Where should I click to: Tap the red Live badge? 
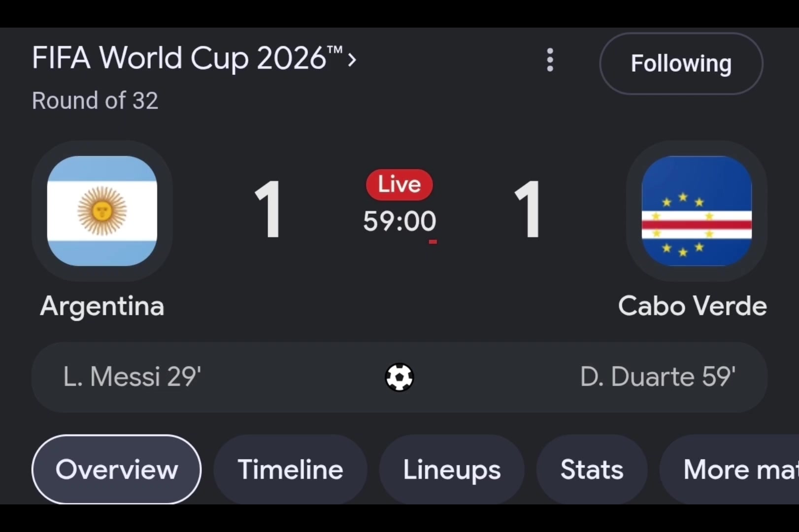[x=399, y=185]
